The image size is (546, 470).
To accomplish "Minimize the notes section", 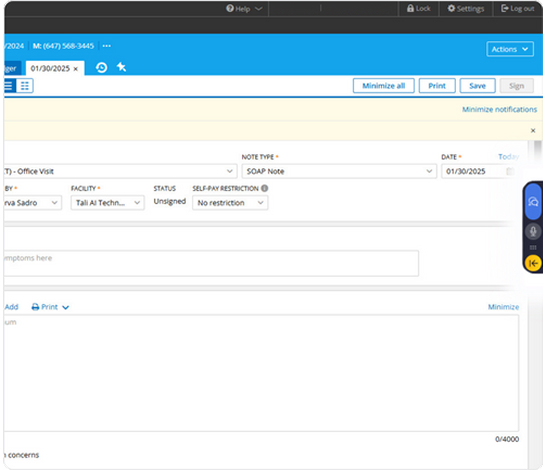I will pos(503,307).
